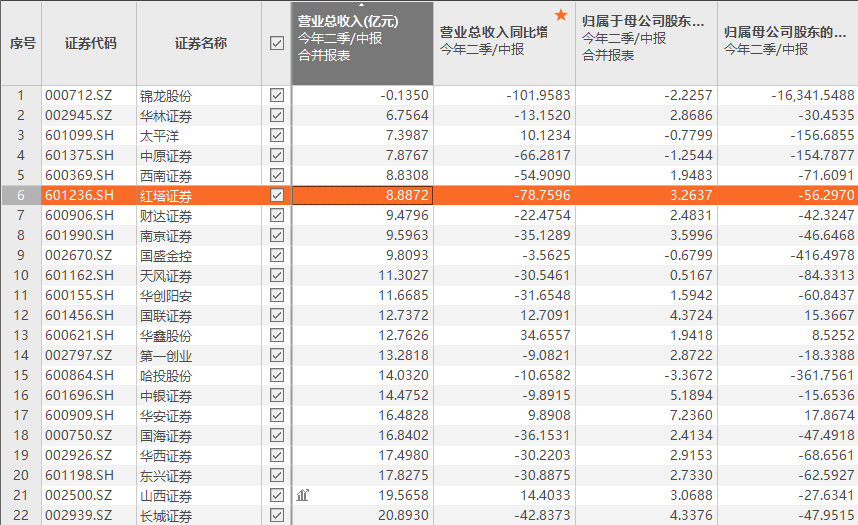Viewport: 858px width, 525px height.
Task: Toggle checkbox in 华安证券 row
Action: click(x=277, y=415)
